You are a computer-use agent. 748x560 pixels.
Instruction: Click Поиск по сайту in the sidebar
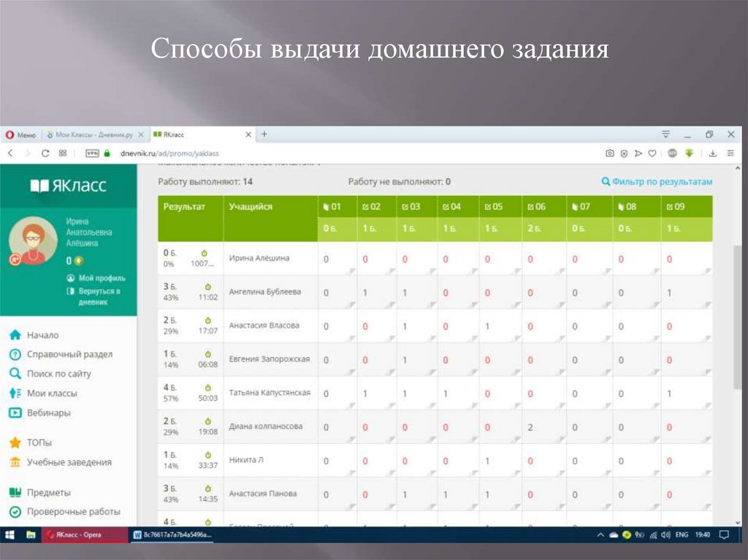(x=58, y=374)
